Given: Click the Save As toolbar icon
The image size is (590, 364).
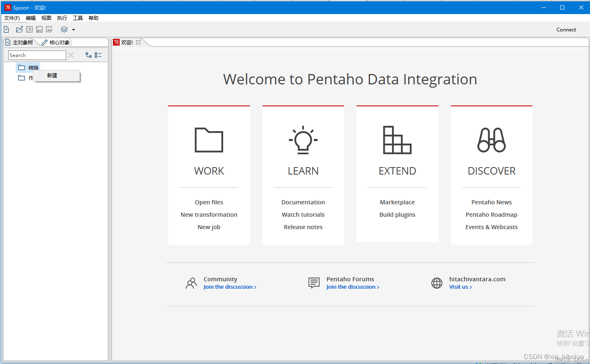Looking at the screenshot, I should click(x=49, y=29).
